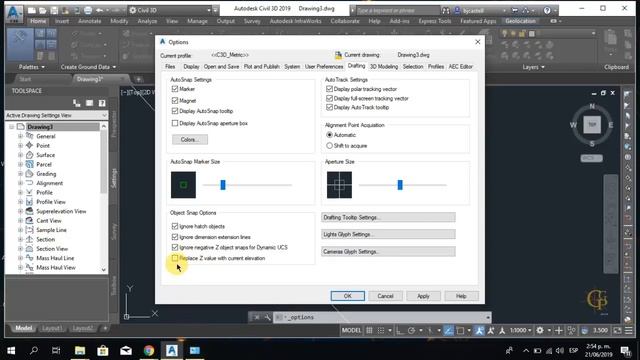Toggle the drawing grid display icon
The height and width of the screenshot is (360, 640).
(x=369, y=330)
